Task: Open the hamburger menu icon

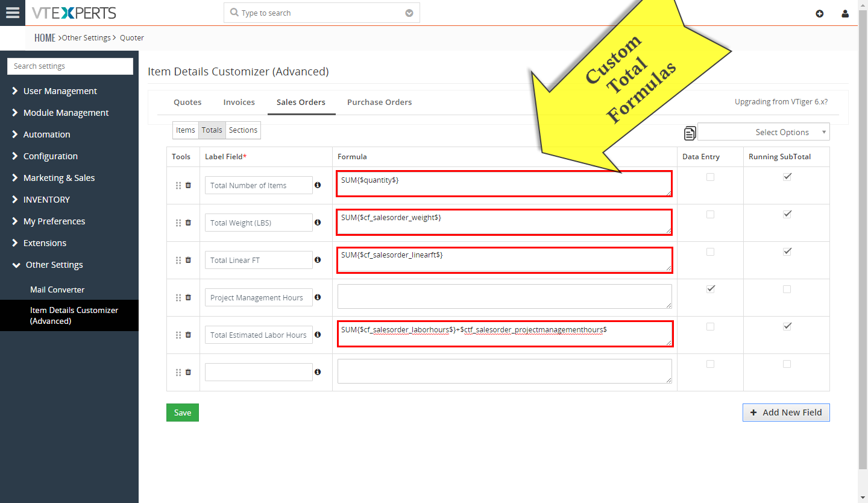Action: pyautogui.click(x=13, y=13)
